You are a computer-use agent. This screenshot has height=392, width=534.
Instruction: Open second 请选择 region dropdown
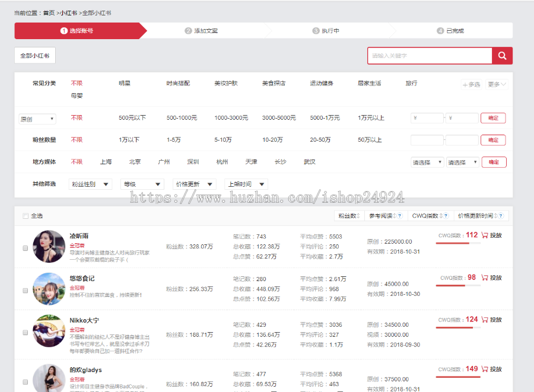(463, 162)
